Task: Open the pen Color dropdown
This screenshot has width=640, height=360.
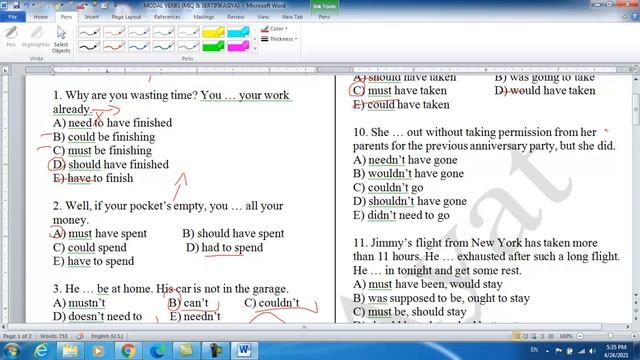Action: click(x=274, y=29)
